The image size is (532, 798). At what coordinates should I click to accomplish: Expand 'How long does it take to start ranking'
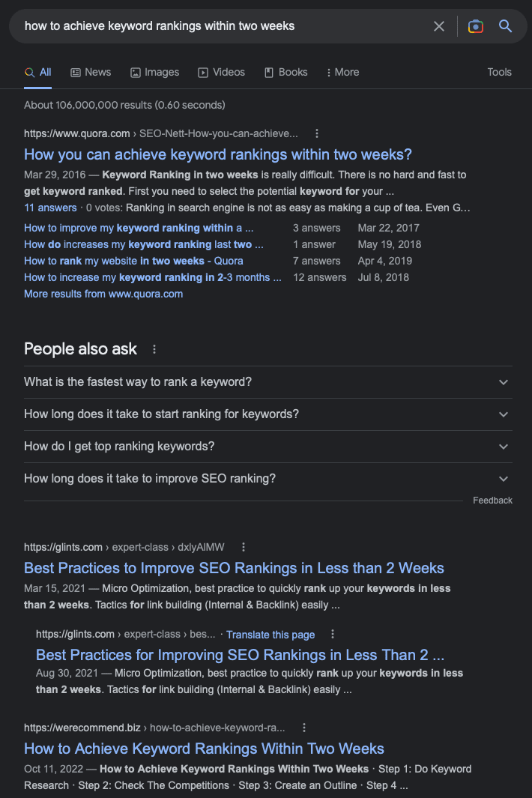pos(267,414)
